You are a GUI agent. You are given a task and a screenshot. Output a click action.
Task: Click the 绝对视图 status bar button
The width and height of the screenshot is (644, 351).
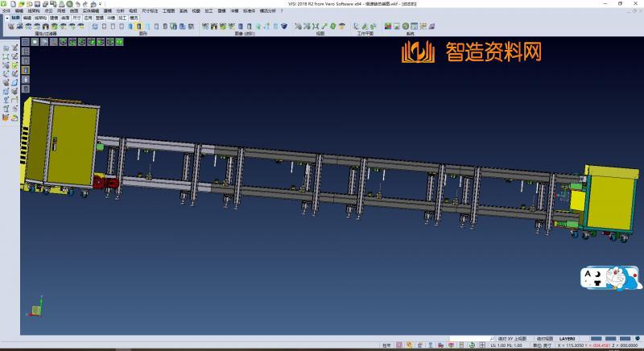[545, 339]
